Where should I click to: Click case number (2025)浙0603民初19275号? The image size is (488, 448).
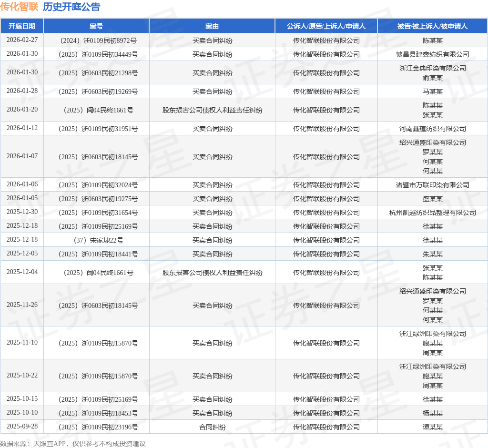(98, 199)
